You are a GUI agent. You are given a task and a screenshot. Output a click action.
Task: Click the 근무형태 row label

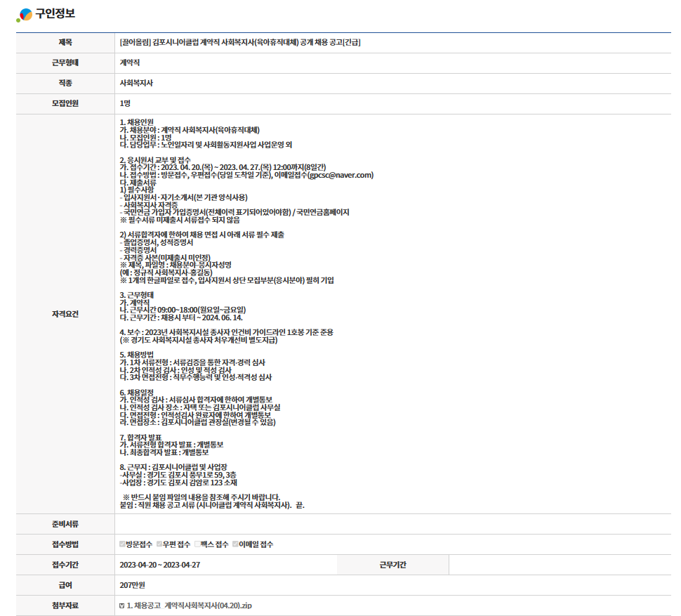coord(65,63)
